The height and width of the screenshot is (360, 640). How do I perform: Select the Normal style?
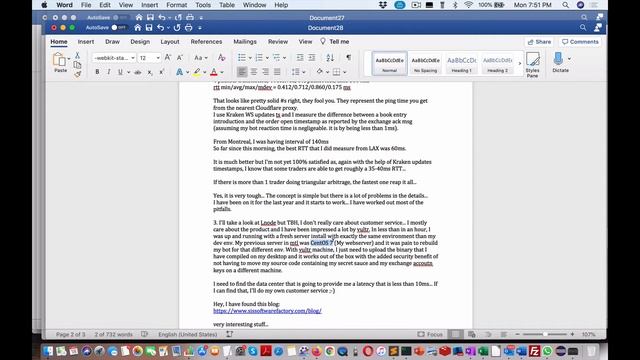click(x=389, y=63)
